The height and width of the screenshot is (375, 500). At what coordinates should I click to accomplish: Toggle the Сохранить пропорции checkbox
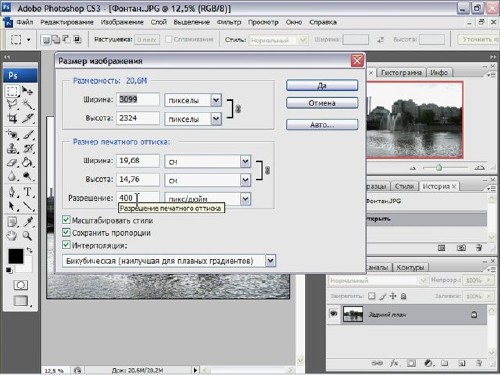66,232
